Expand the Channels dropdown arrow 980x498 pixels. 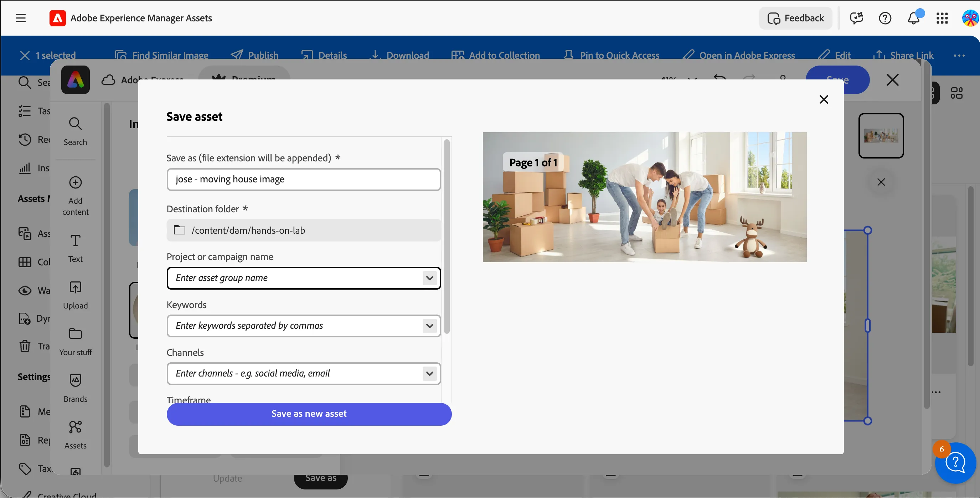(429, 373)
